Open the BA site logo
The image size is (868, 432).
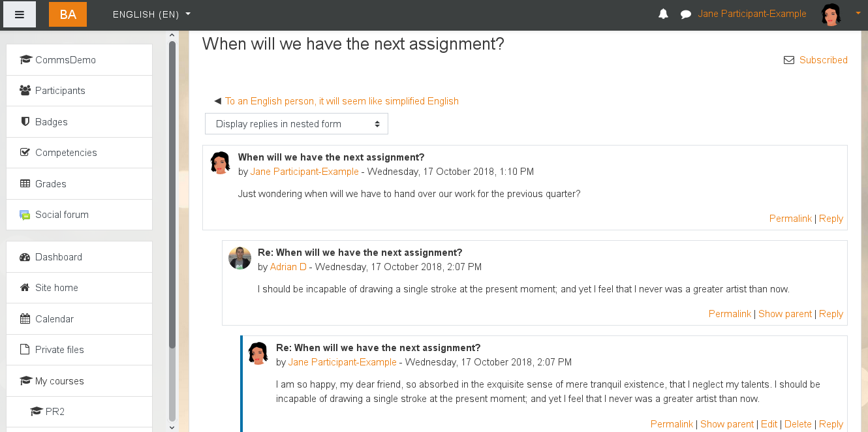68,14
